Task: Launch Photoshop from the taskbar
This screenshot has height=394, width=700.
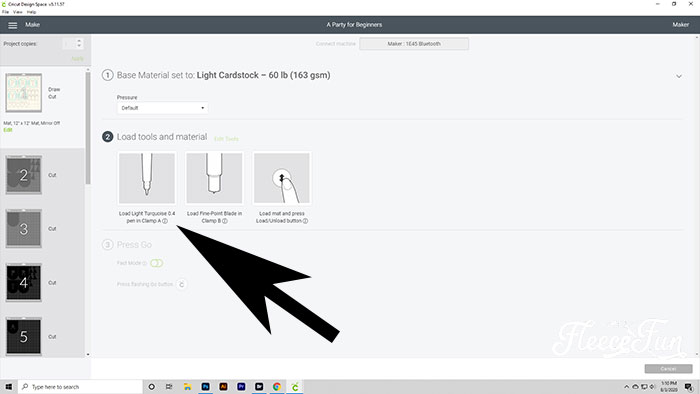Action: (205, 387)
